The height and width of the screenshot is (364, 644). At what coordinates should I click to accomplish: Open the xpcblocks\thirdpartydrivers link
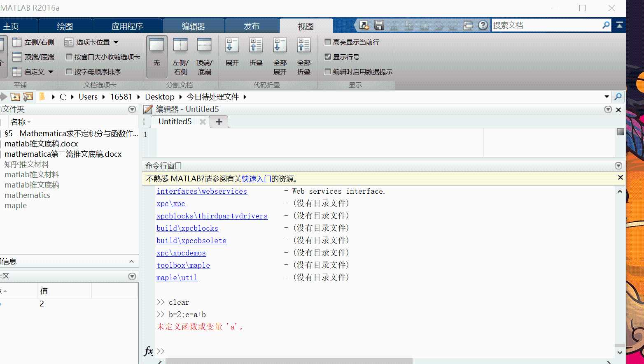point(212,216)
